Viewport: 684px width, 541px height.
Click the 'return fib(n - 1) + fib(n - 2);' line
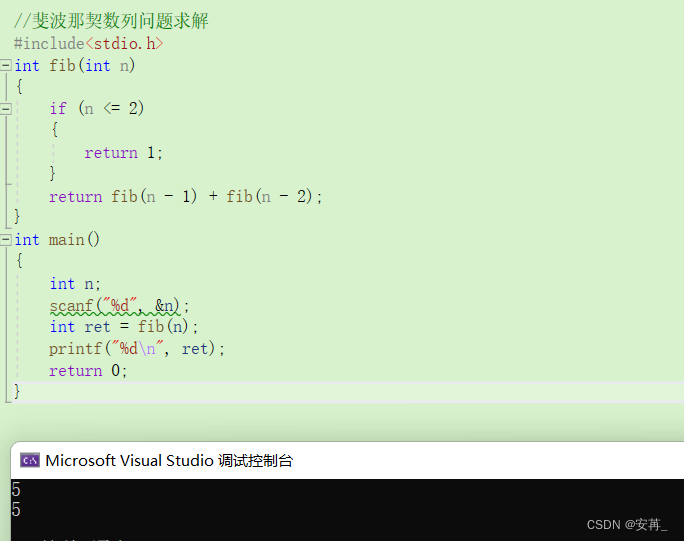(185, 196)
